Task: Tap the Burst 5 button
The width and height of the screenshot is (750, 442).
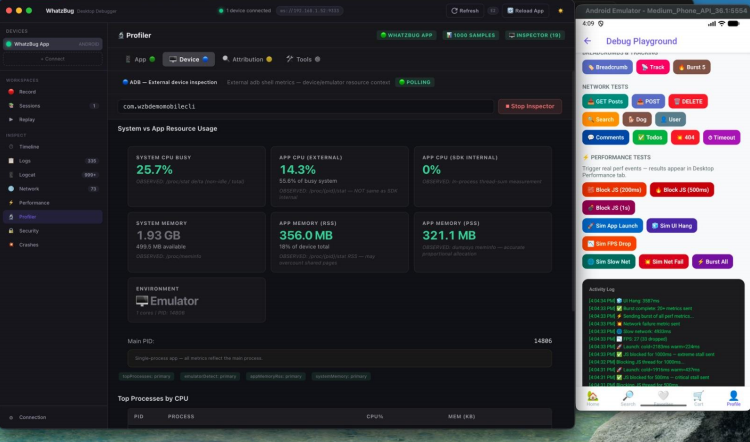Action: click(692, 67)
